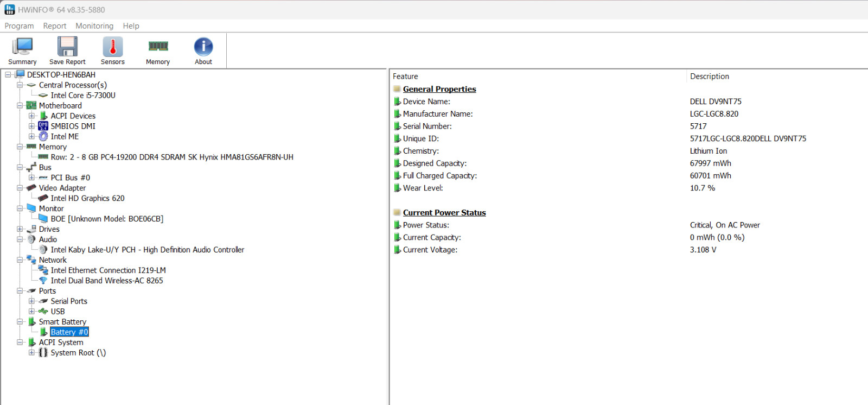Image resolution: width=868 pixels, height=405 pixels.
Task: Expand the System Root node
Action: click(31, 353)
